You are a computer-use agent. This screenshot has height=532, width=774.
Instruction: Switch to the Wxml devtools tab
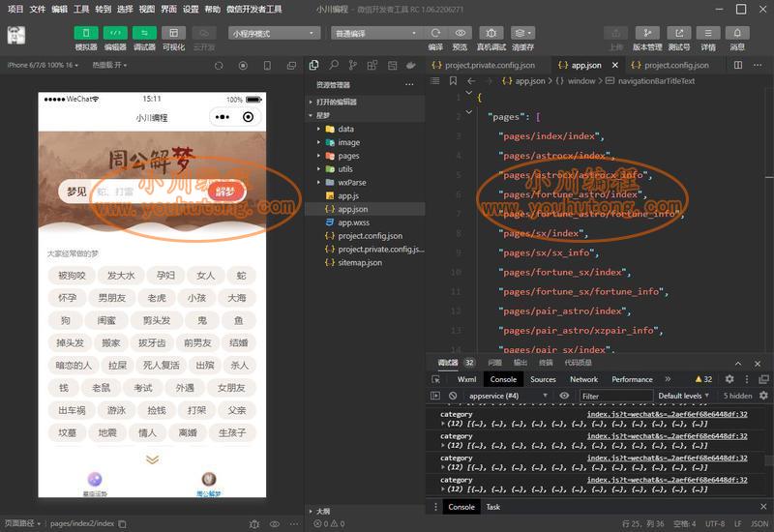click(466, 379)
